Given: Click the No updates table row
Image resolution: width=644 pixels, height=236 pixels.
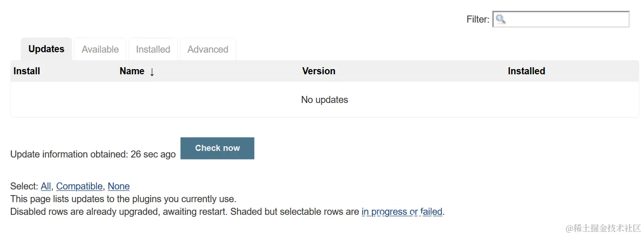Looking at the screenshot, I should coord(324,100).
